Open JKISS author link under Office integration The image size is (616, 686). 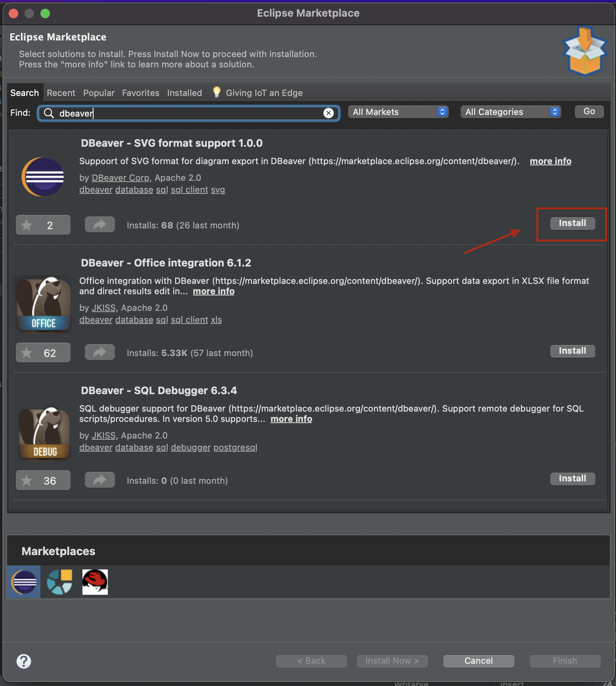point(104,308)
